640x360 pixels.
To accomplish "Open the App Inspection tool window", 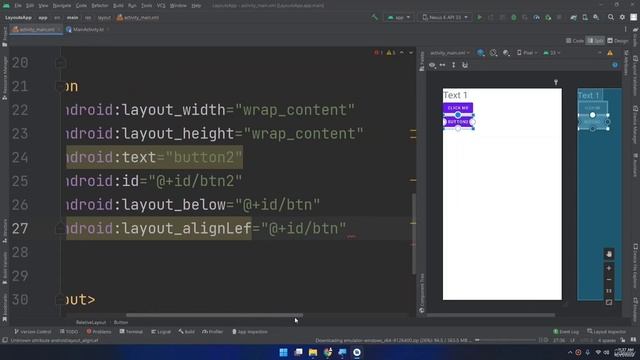I will pos(250,332).
